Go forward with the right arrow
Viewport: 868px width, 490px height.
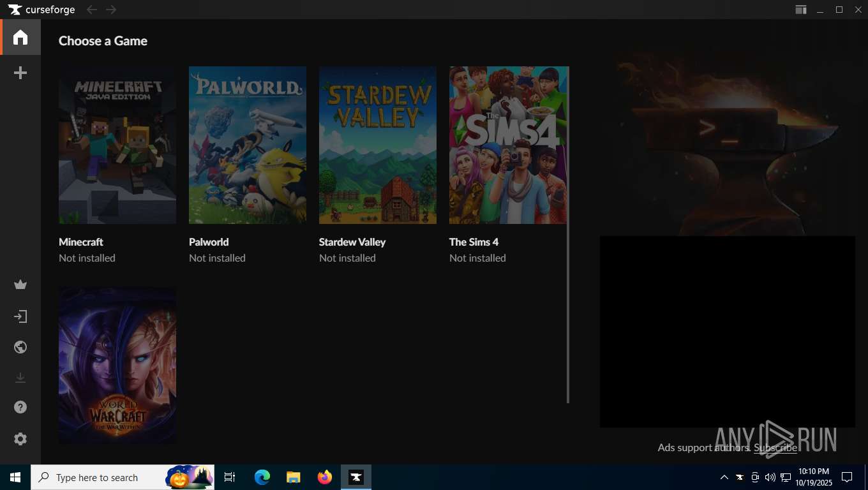click(111, 10)
